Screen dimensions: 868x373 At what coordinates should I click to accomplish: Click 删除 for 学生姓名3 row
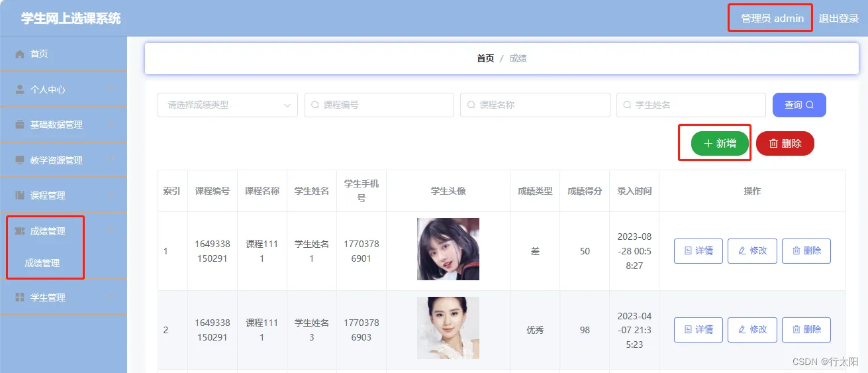pos(806,330)
